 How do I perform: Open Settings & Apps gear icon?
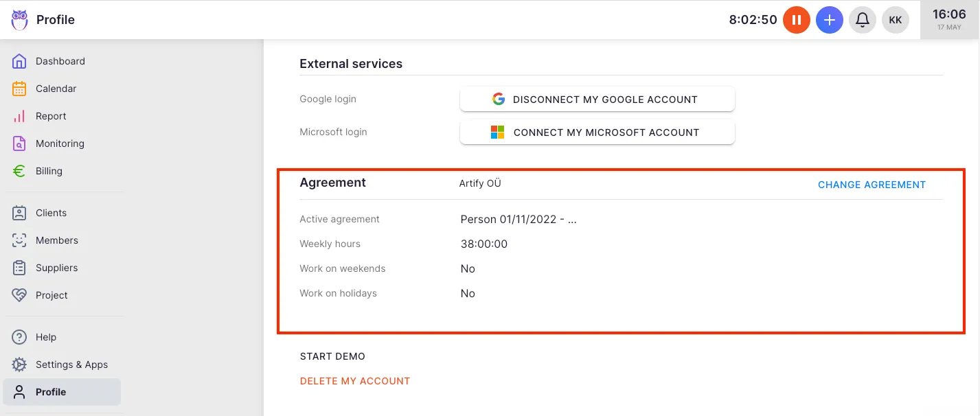21,365
